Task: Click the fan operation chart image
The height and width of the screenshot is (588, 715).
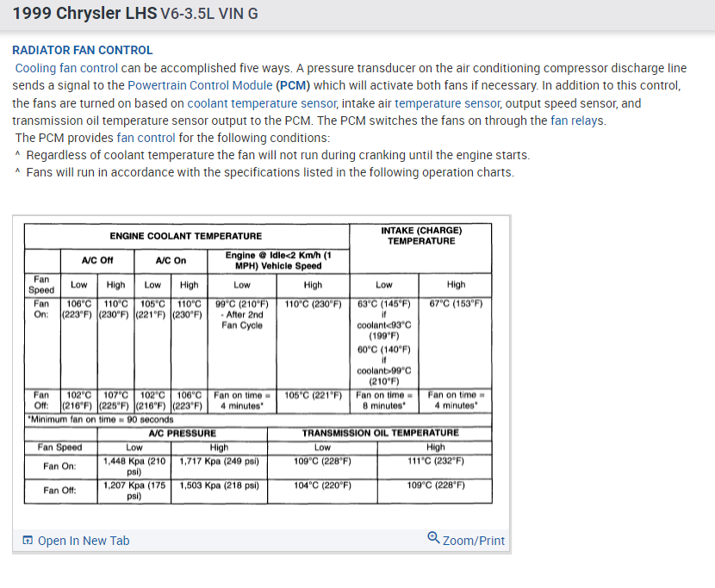Action: pyautogui.click(x=258, y=363)
